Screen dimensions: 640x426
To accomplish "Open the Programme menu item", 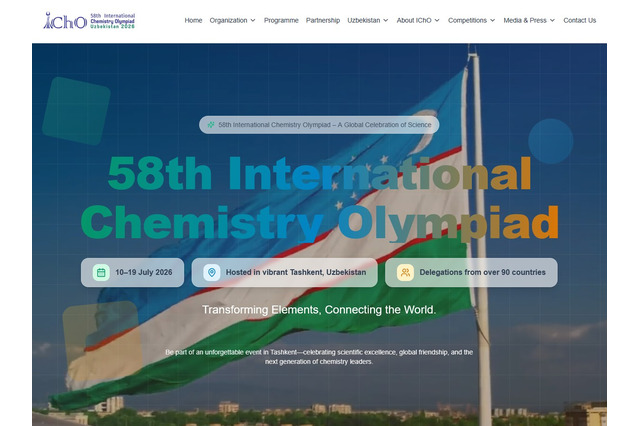I will [x=280, y=20].
